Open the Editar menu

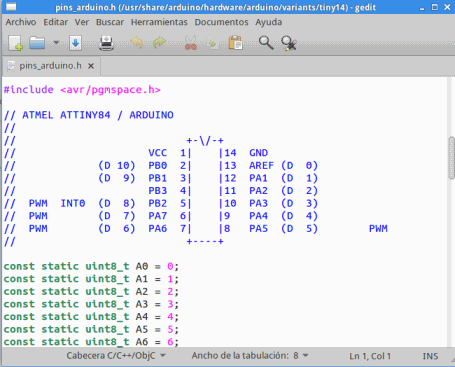tap(56, 22)
